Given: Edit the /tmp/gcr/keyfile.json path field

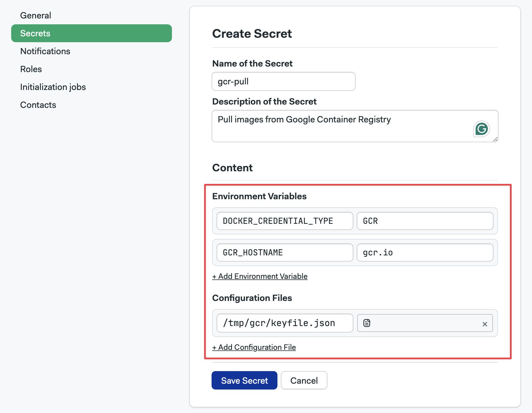Looking at the screenshot, I should (285, 323).
